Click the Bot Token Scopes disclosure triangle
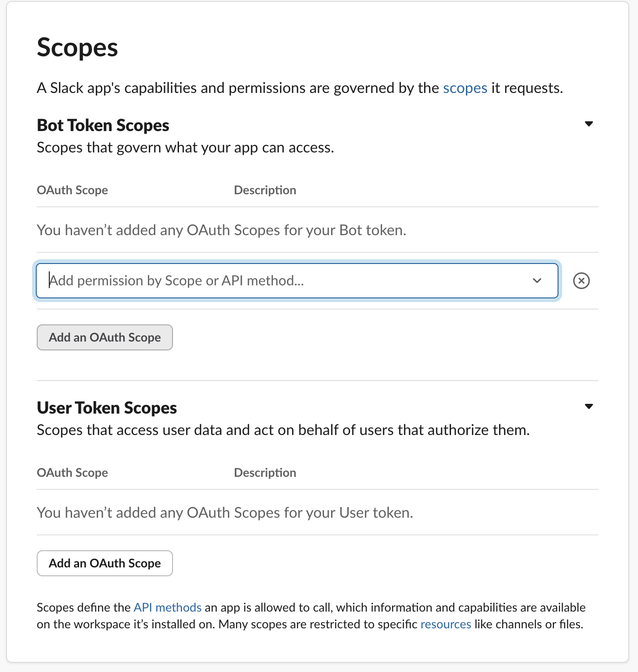The width and height of the screenshot is (638, 672). (x=588, y=124)
